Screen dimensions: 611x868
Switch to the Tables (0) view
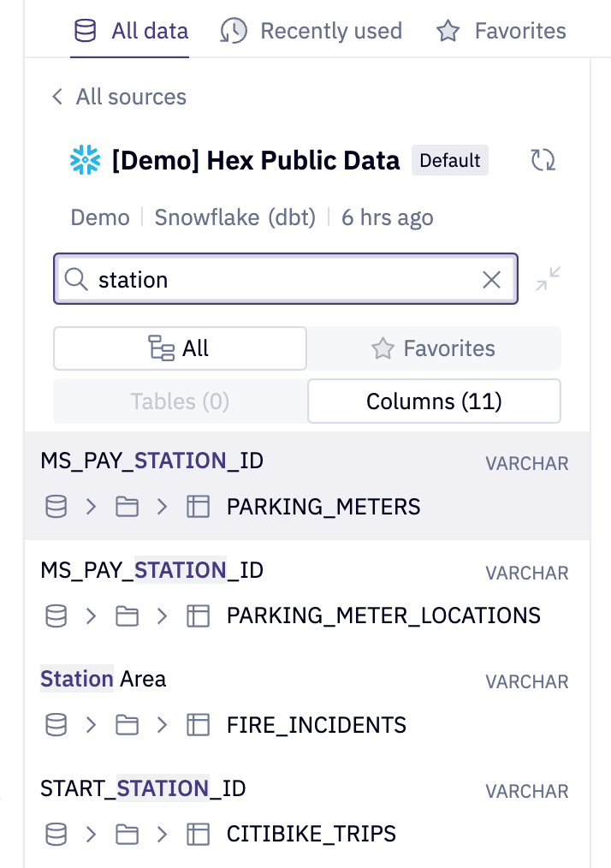pyautogui.click(x=180, y=401)
